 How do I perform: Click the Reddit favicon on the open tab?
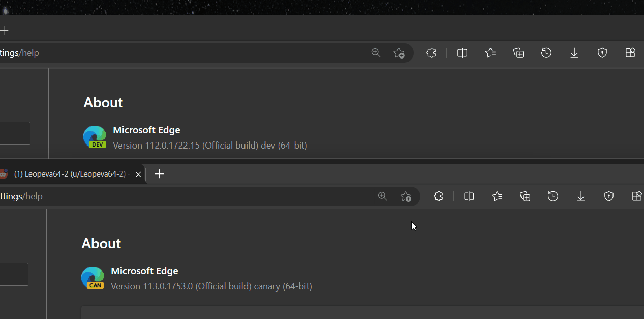(x=4, y=173)
